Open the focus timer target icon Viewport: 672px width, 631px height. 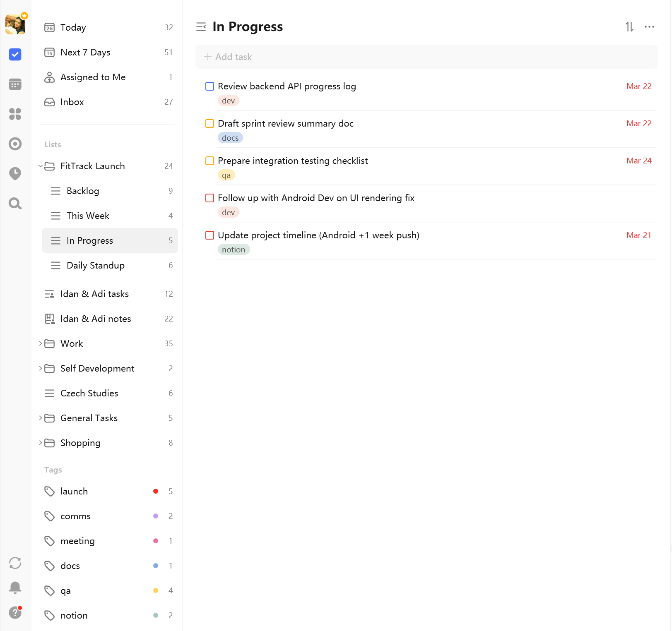click(15, 144)
